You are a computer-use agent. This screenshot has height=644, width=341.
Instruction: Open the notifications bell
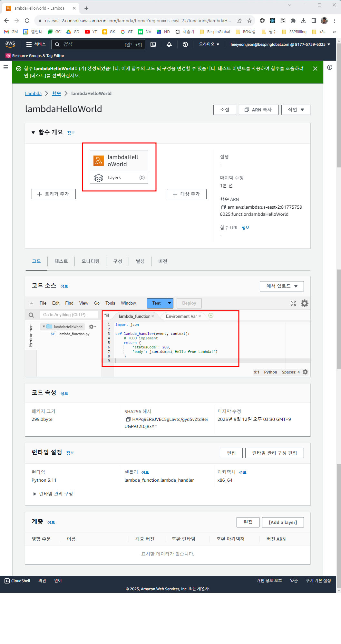point(169,44)
